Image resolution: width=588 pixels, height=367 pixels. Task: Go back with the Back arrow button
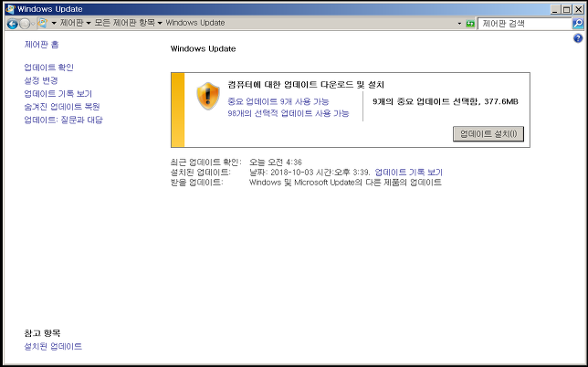tap(13, 24)
